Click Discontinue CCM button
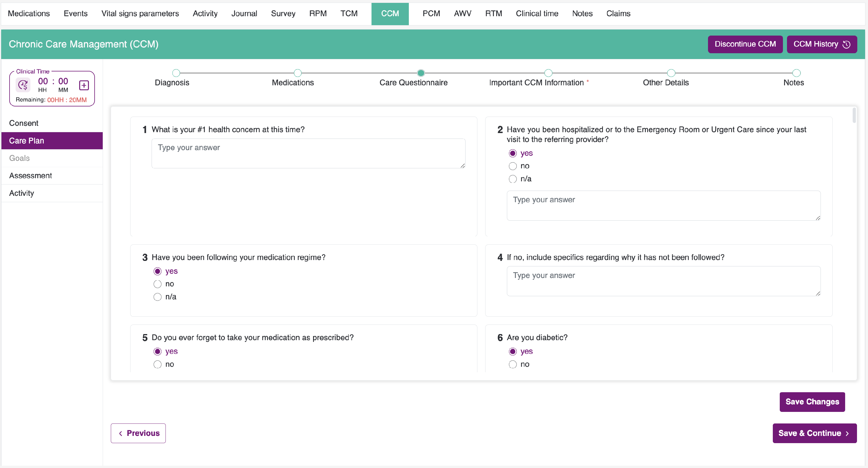This screenshot has width=868, height=468. click(745, 44)
